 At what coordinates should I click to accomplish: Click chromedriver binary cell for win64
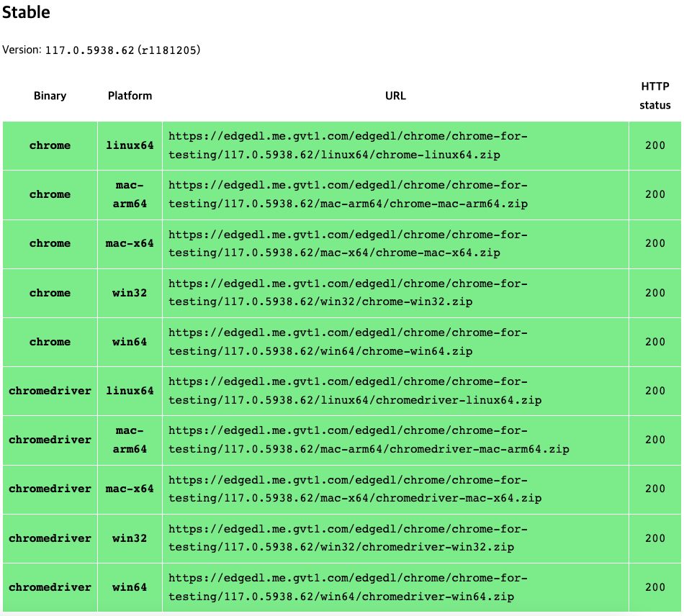pyautogui.click(x=50, y=587)
